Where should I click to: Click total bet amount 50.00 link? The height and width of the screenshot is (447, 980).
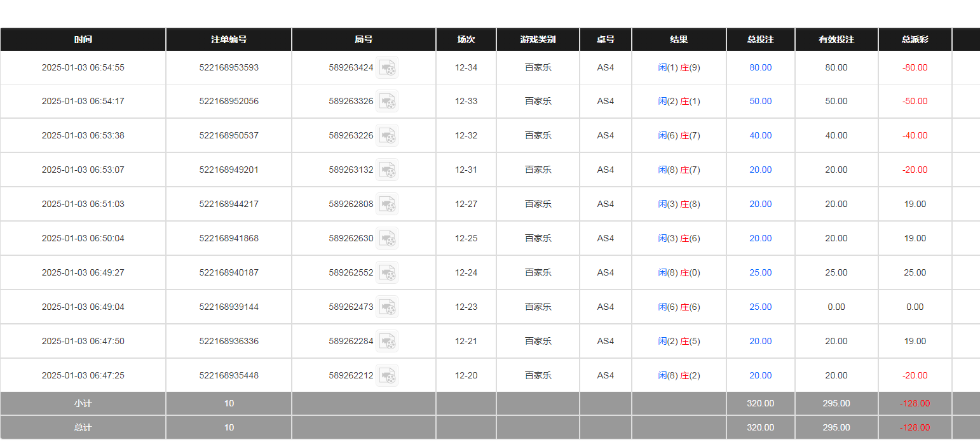click(x=760, y=102)
